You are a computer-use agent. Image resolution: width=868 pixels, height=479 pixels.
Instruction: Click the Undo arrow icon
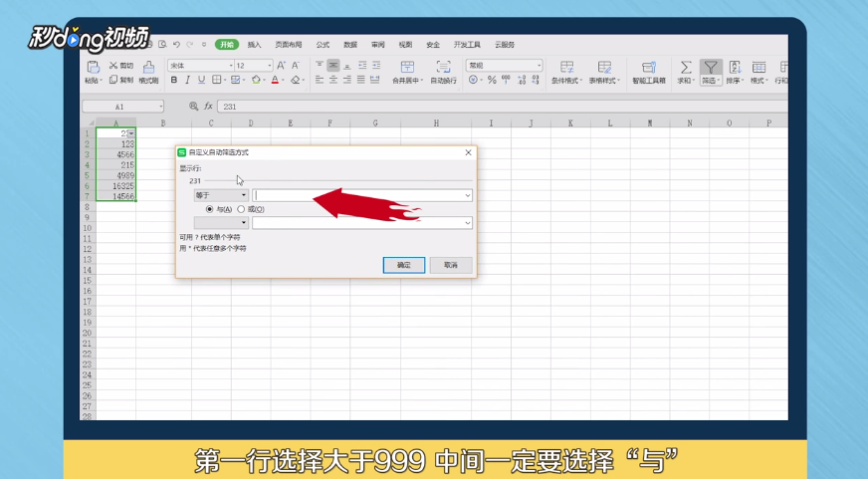176,44
